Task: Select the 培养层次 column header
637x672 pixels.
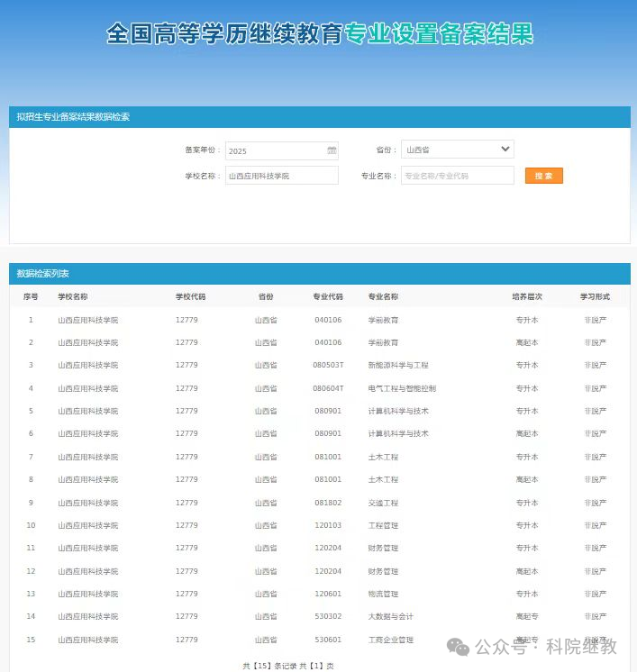Action: [x=527, y=296]
